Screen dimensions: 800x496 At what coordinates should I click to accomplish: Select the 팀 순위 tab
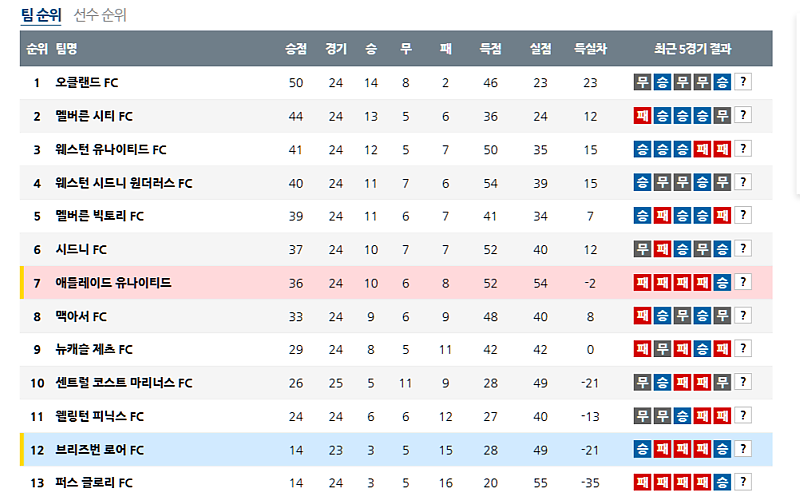click(40, 15)
